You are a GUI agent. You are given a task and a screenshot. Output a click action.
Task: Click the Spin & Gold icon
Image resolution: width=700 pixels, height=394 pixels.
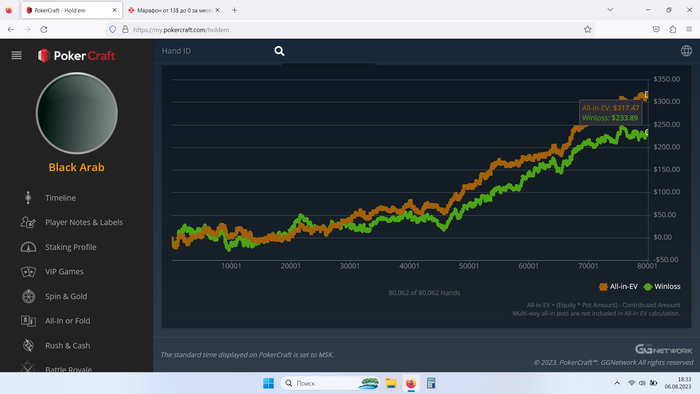tap(28, 296)
